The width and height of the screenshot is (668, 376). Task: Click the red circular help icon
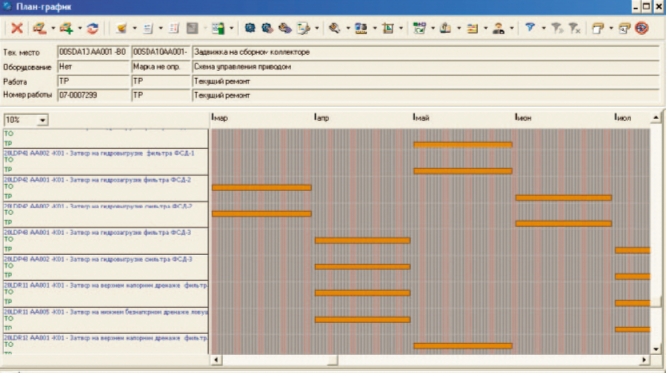click(x=642, y=29)
